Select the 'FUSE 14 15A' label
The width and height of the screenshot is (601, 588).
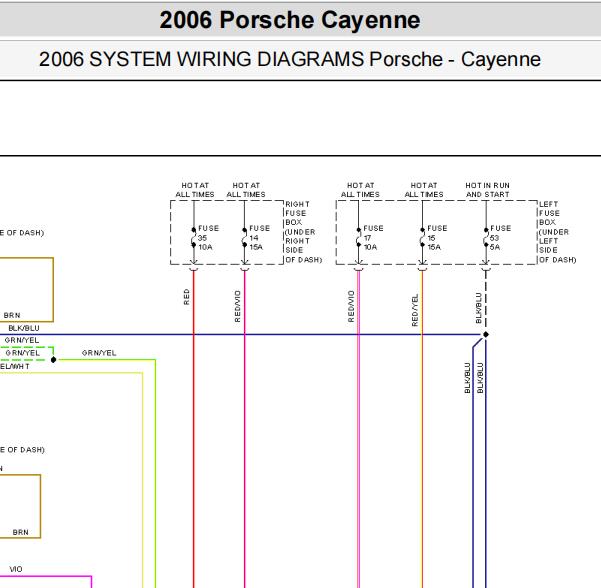[259, 238]
